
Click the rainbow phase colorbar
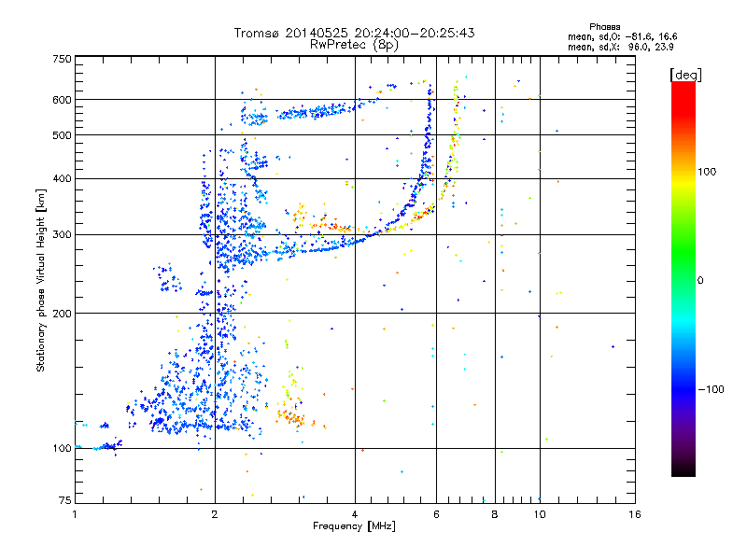pos(684,279)
